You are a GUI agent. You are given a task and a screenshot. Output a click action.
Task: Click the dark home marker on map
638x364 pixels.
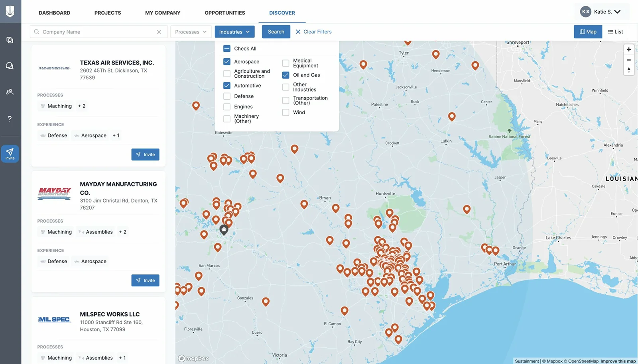pos(224,230)
